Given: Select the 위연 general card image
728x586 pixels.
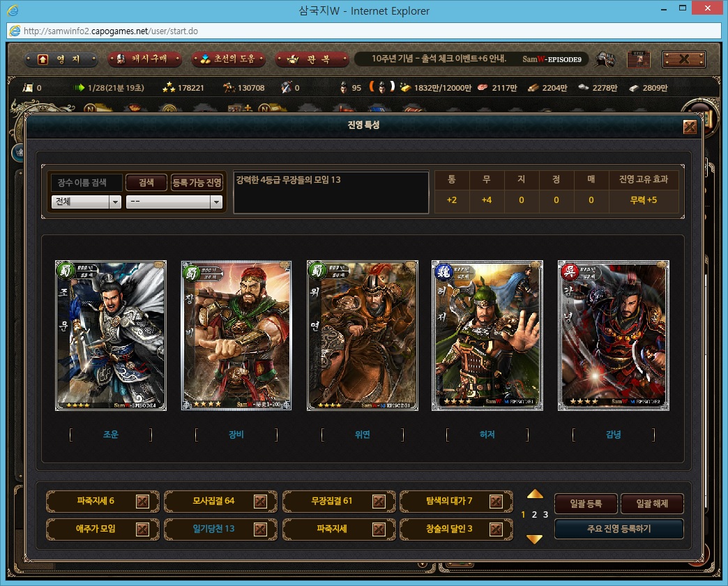Looking at the screenshot, I should (363, 336).
